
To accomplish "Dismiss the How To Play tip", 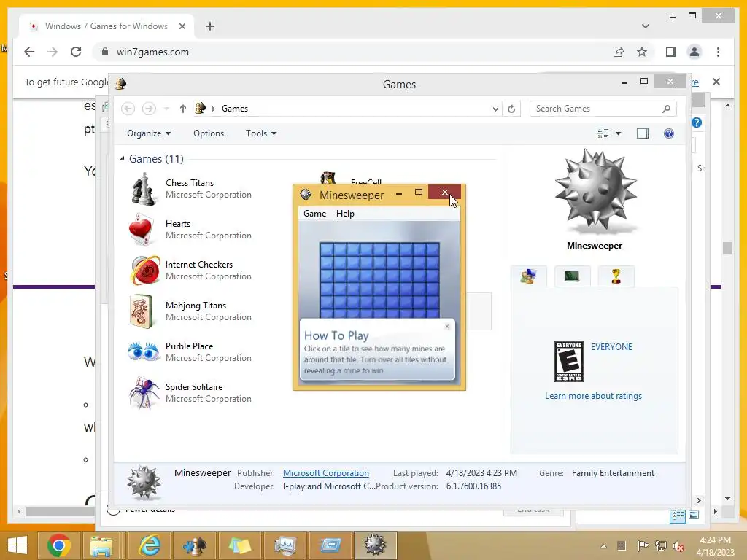I will (x=447, y=326).
